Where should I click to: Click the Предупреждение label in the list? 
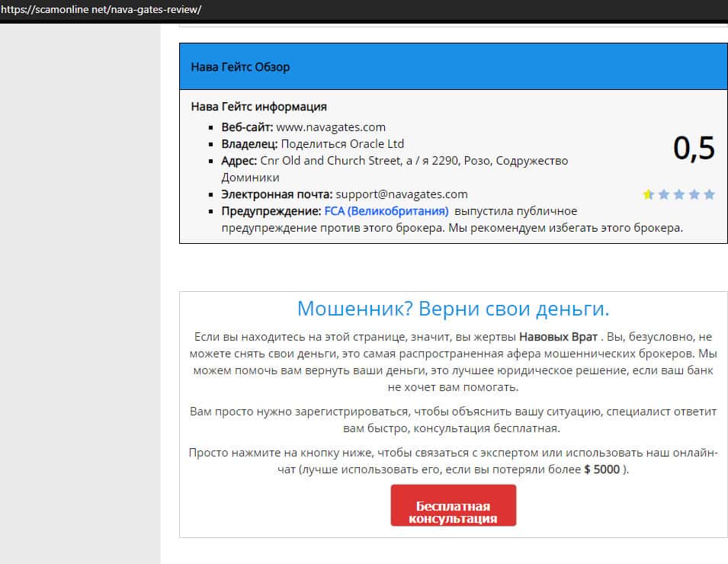tap(271, 211)
